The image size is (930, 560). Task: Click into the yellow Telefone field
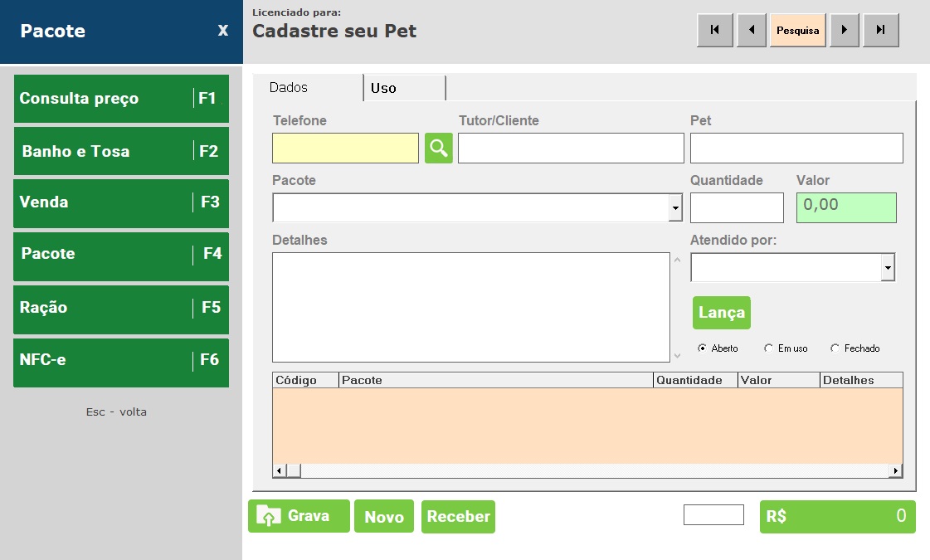tap(345, 149)
